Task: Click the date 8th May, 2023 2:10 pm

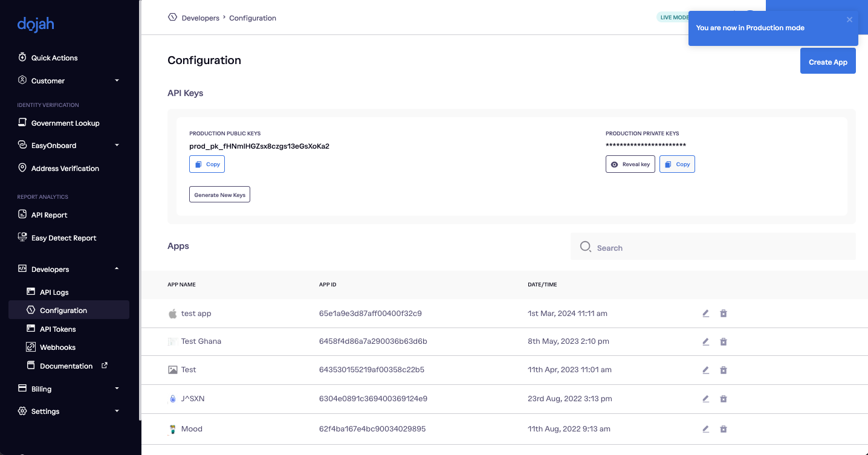Action: [x=568, y=341]
